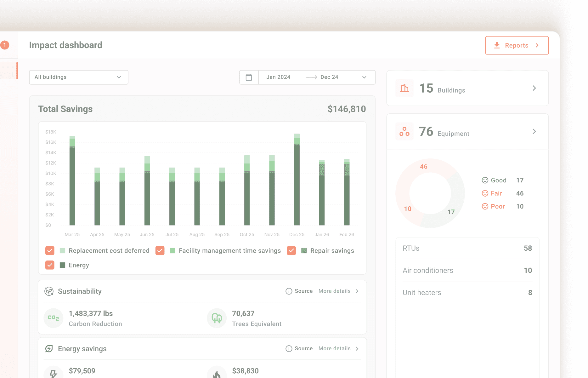Toggle the Energy checkbox
Screen dimensions: 588x378
coord(50,265)
